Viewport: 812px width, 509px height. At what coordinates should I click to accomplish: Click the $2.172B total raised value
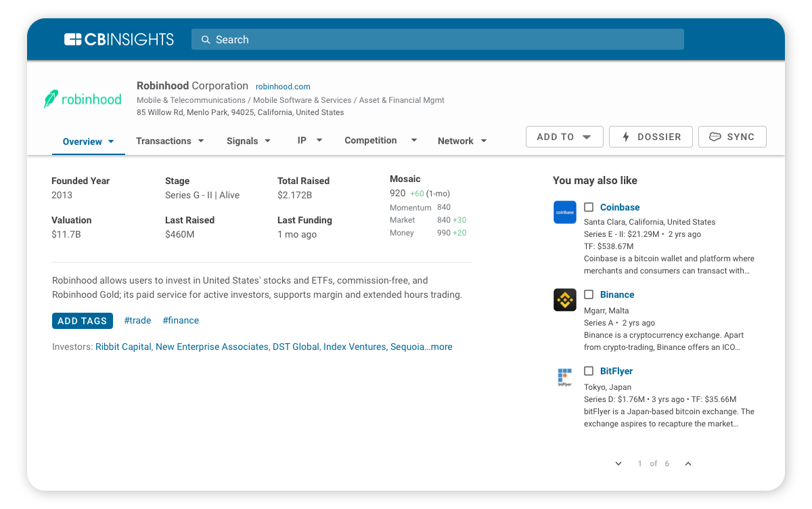click(295, 195)
